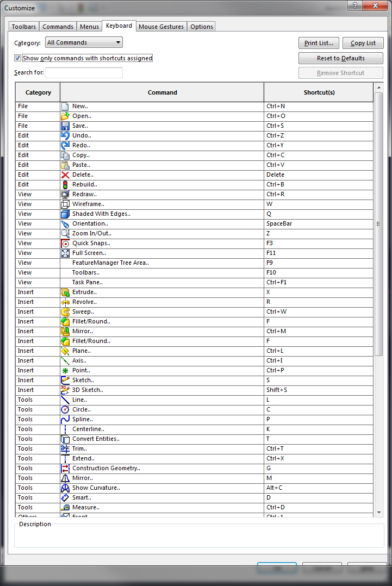
Task: Click Reset to Defaults button
Action: [x=341, y=58]
